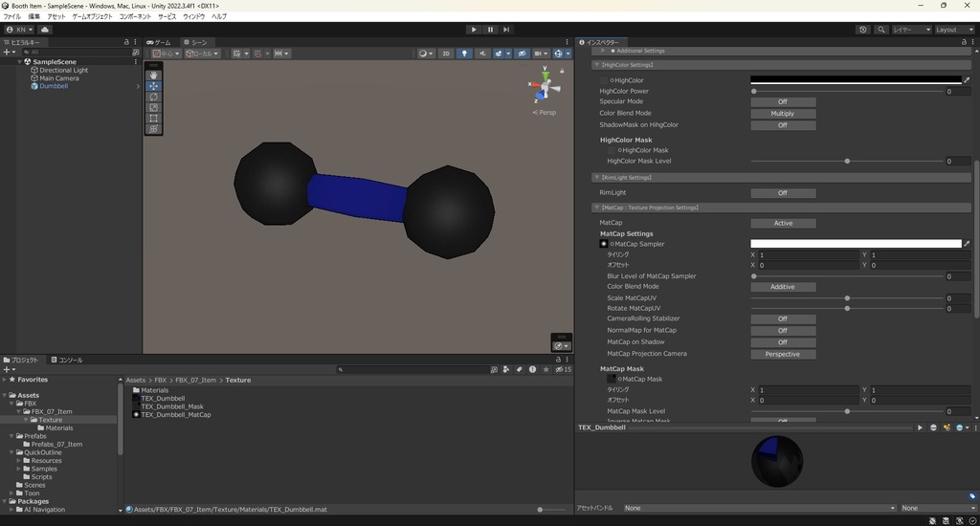The image size is (980, 526).
Task: Toggle scene lighting bulb icon
Action: tap(464, 54)
